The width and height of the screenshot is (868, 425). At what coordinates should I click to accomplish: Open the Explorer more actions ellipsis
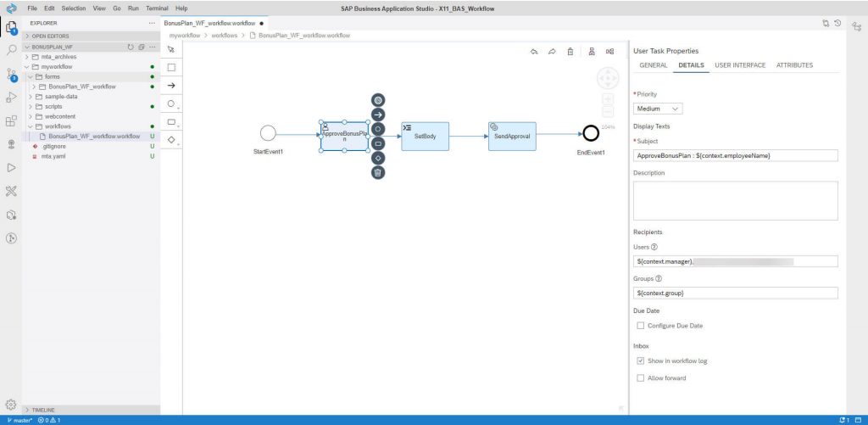point(152,23)
